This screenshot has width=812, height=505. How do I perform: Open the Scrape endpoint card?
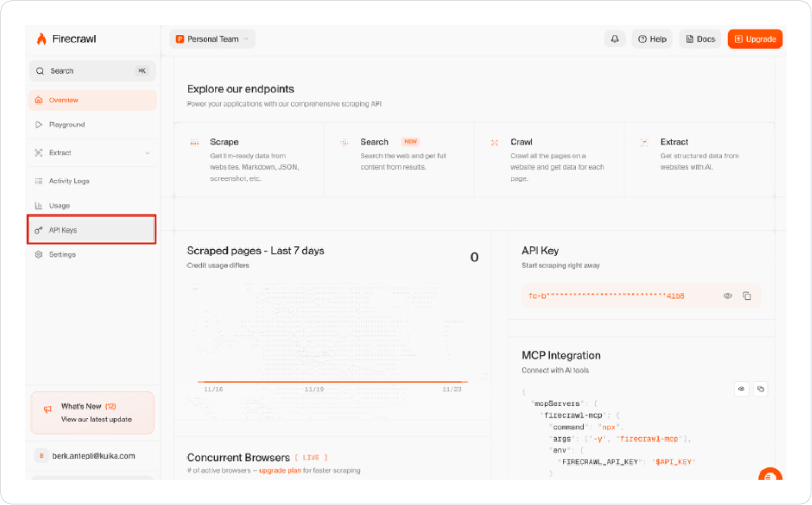[x=249, y=160]
